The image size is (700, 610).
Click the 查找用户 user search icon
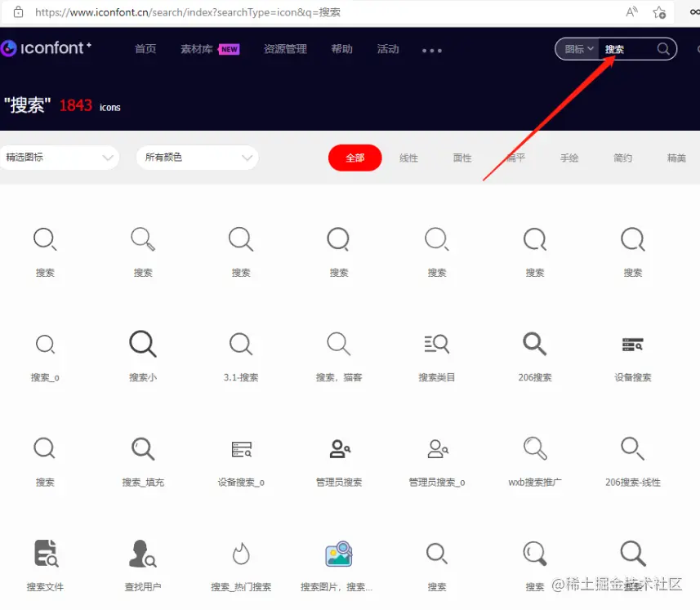[143, 553]
